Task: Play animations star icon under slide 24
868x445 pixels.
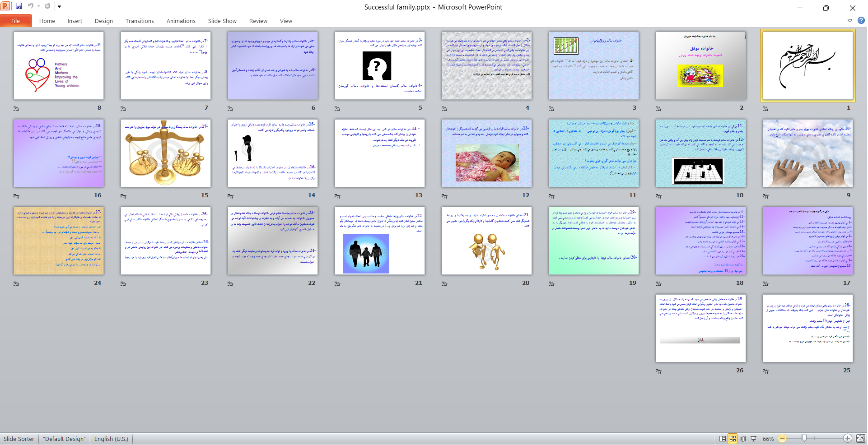Action: (x=16, y=283)
